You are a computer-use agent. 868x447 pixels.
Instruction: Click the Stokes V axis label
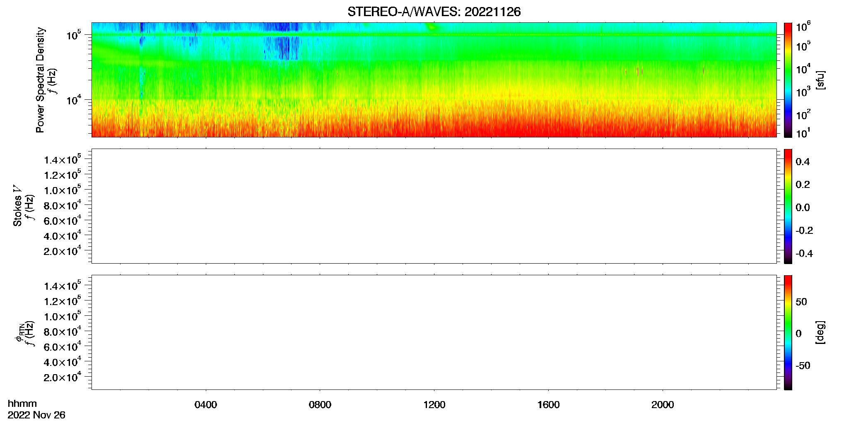click(x=17, y=206)
